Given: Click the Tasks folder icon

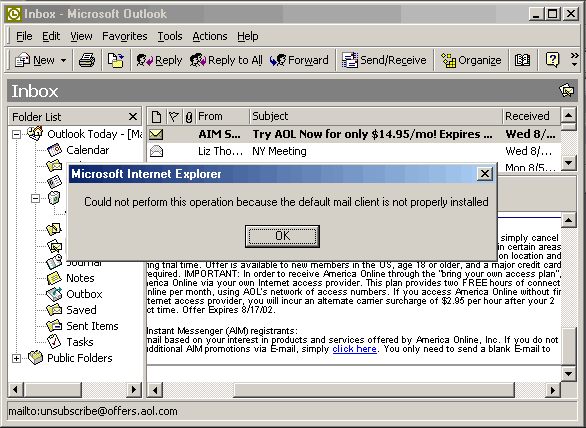Looking at the screenshot, I should point(55,341).
